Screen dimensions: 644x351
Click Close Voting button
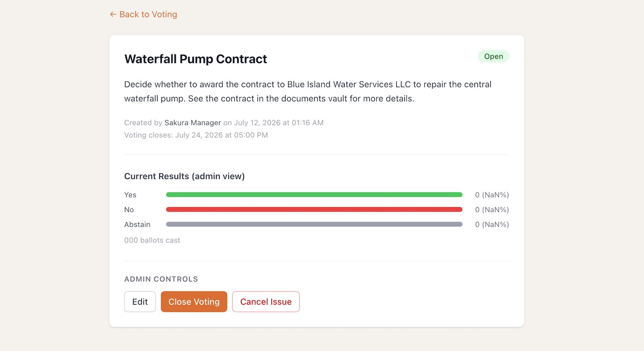194,302
